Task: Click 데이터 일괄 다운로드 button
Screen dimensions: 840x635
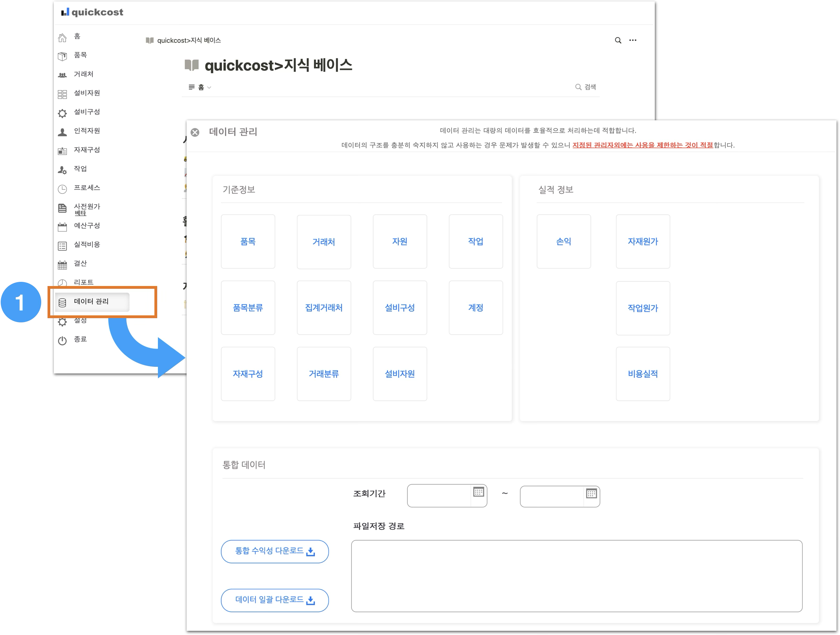Action: coord(275,600)
